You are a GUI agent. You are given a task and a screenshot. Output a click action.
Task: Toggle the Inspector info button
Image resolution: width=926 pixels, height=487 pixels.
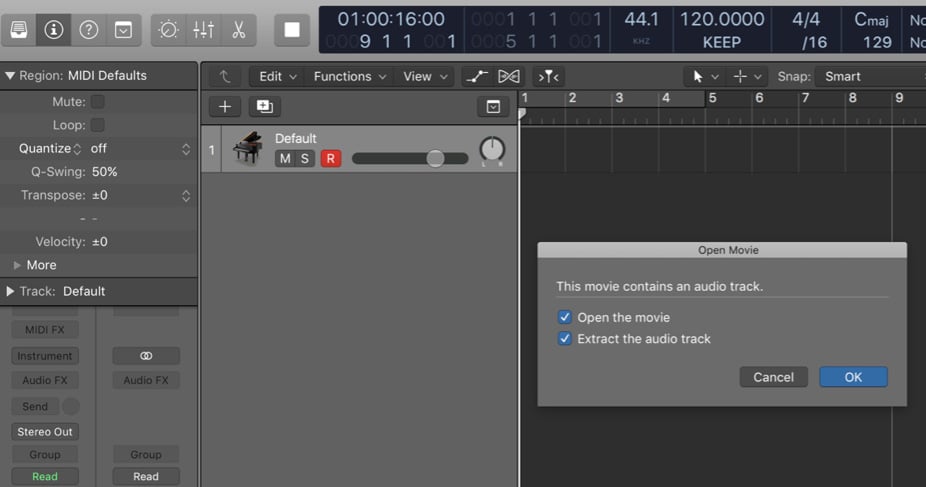(54, 30)
